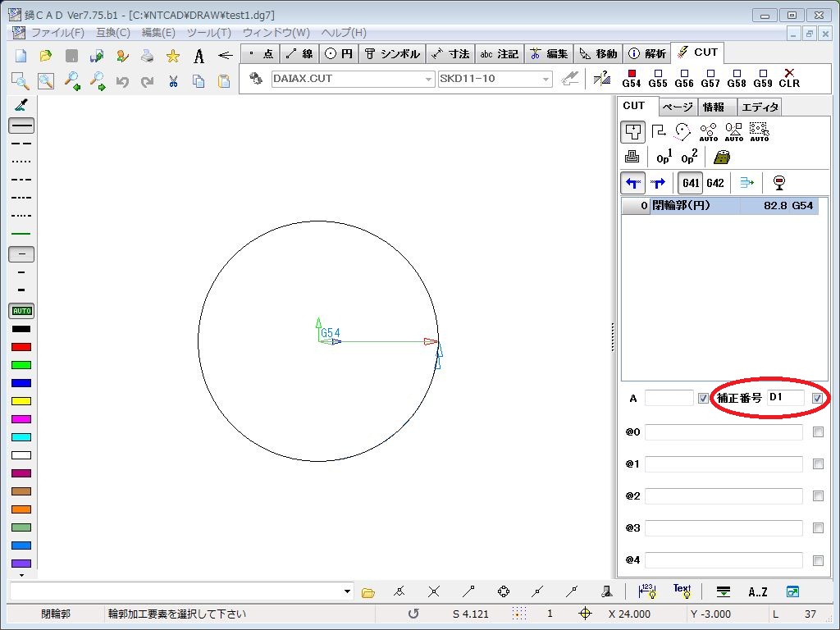Select the 閉輪郭(円) list row
840x630 pixels.
720,206
